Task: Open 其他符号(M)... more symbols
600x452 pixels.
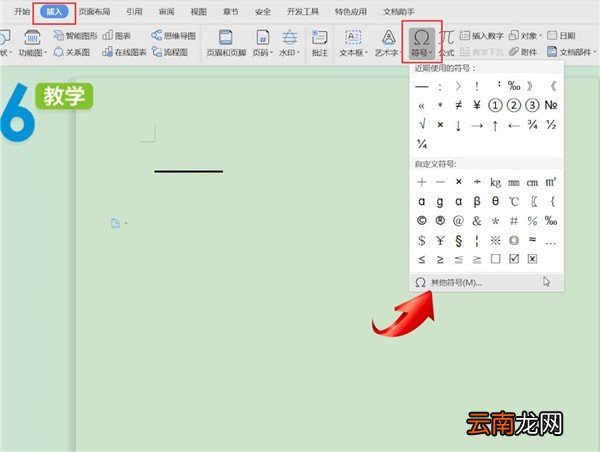Action: tap(486, 282)
